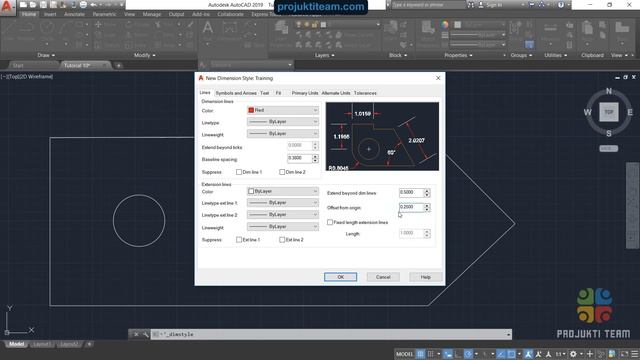Switch to Primary Units tab
The height and width of the screenshot is (360, 640).
[305, 93]
